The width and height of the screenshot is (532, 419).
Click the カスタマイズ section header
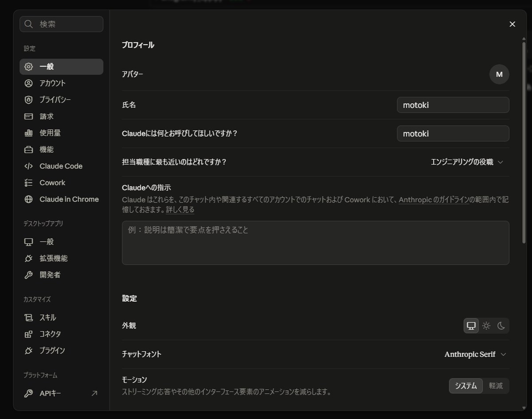coord(37,299)
